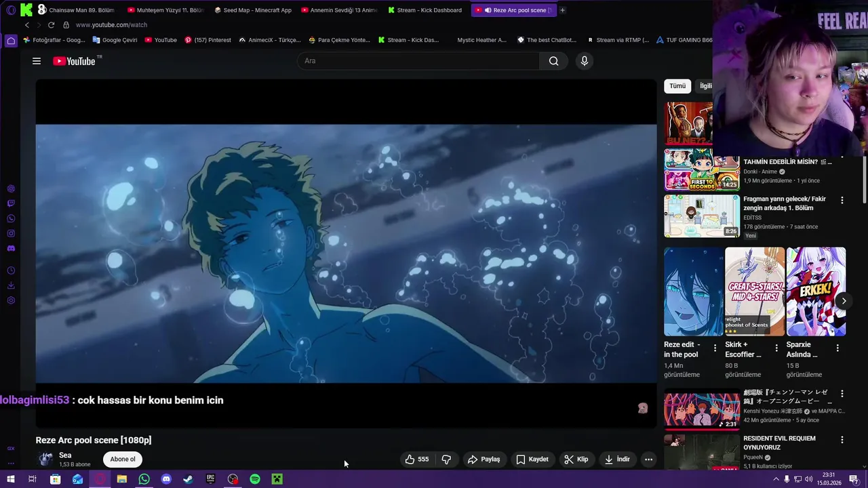Open Epic Games launcher from taskbar
Viewport: 868px width, 488px height.
211,479
